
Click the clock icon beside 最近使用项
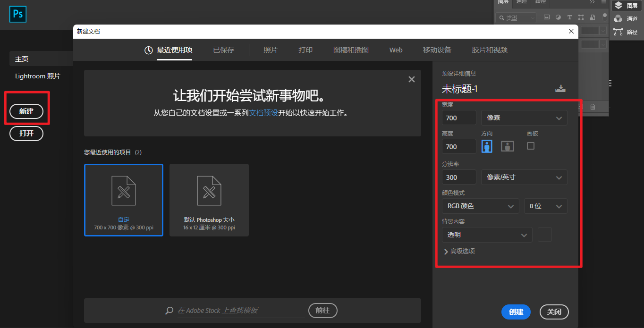tap(149, 50)
